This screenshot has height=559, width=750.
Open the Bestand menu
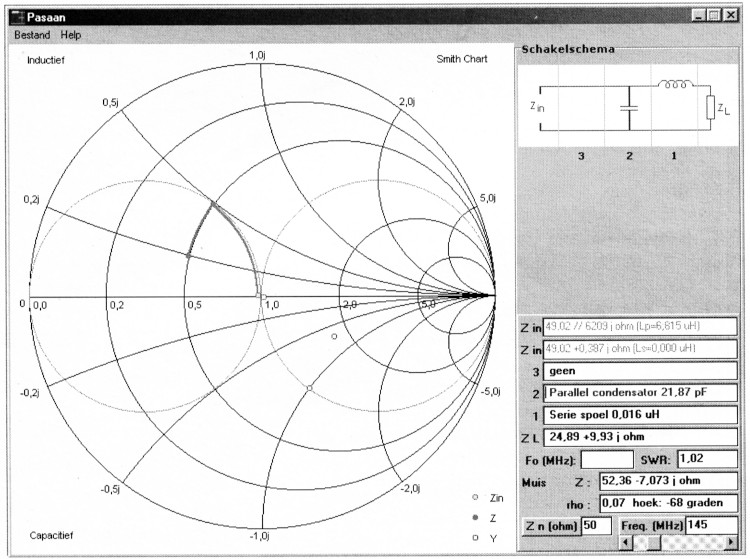coord(32,35)
